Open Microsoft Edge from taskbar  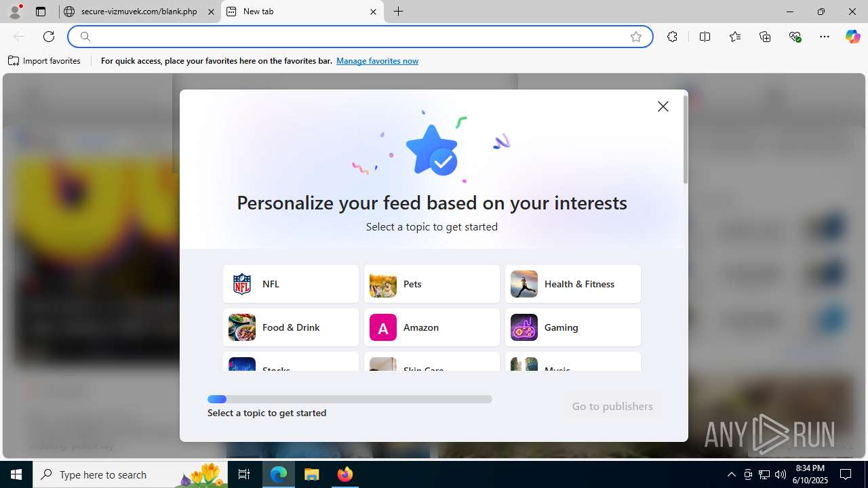tap(279, 474)
